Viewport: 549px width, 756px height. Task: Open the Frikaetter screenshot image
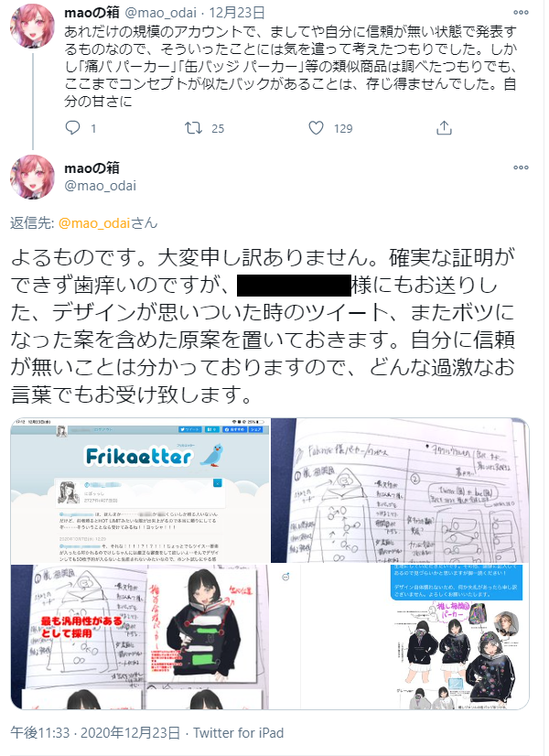140,491
